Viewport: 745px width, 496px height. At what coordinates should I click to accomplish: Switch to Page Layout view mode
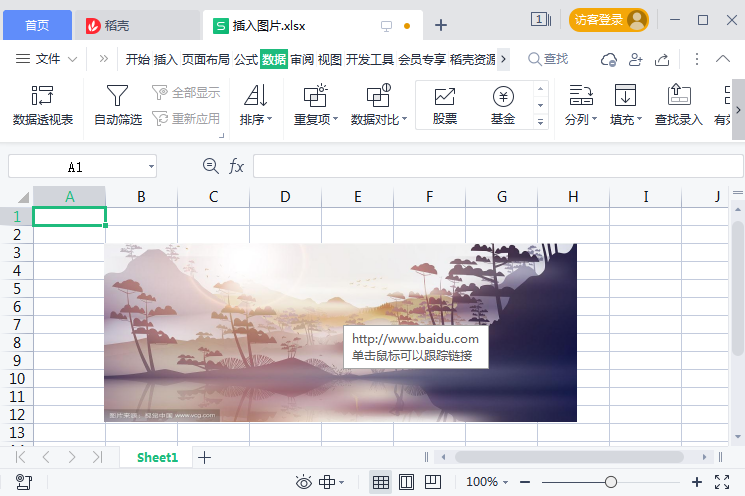pos(406,482)
